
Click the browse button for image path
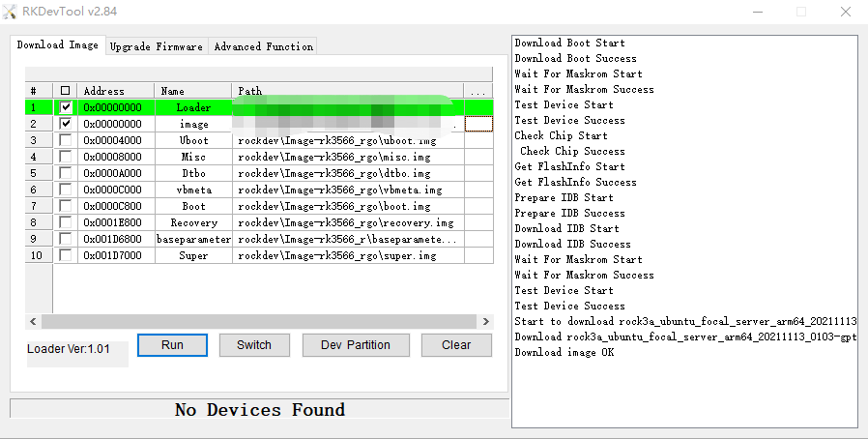[x=478, y=124]
